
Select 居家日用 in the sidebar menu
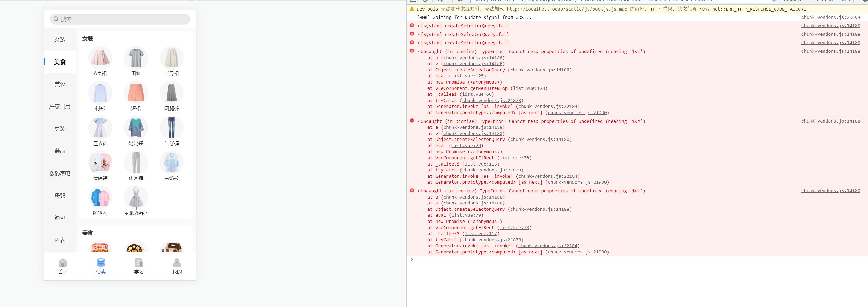[x=60, y=107]
